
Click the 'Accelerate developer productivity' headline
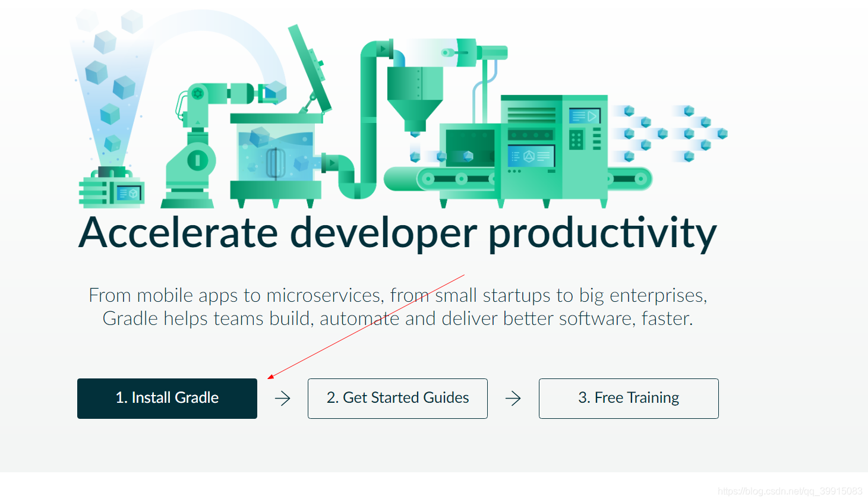[x=397, y=233]
